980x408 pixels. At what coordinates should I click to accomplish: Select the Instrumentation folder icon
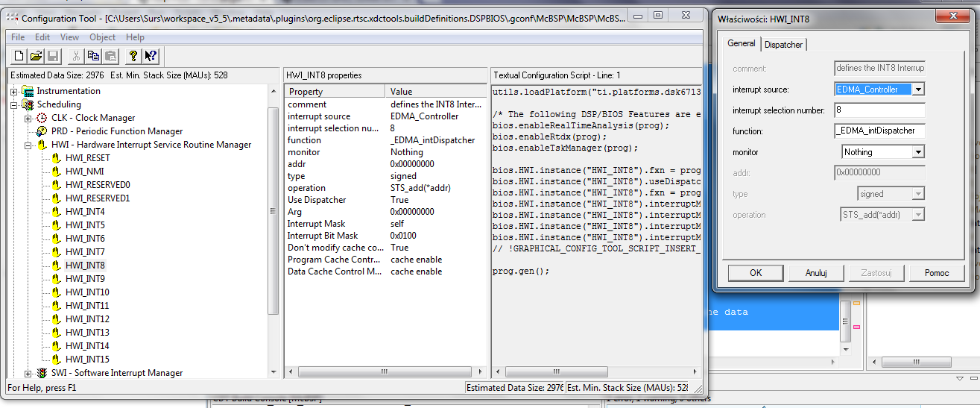(x=28, y=91)
